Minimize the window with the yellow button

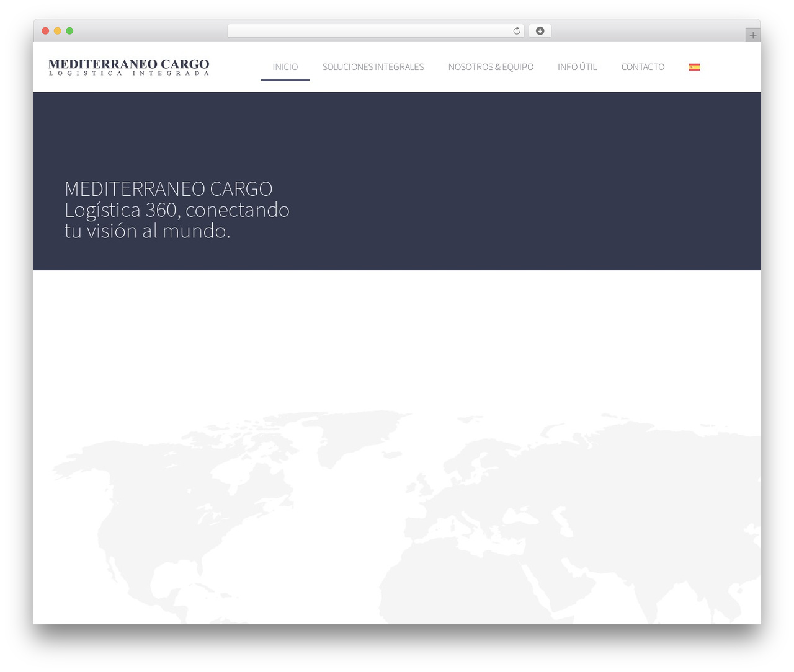[x=57, y=31]
